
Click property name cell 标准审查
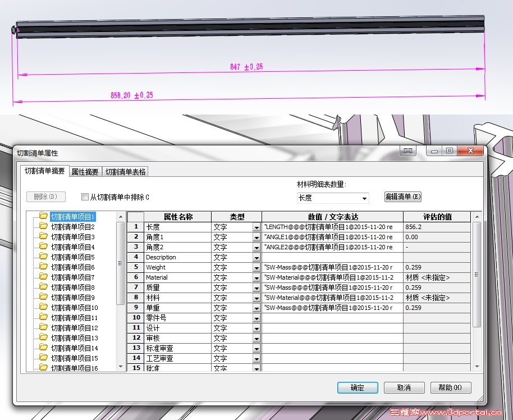(178, 348)
